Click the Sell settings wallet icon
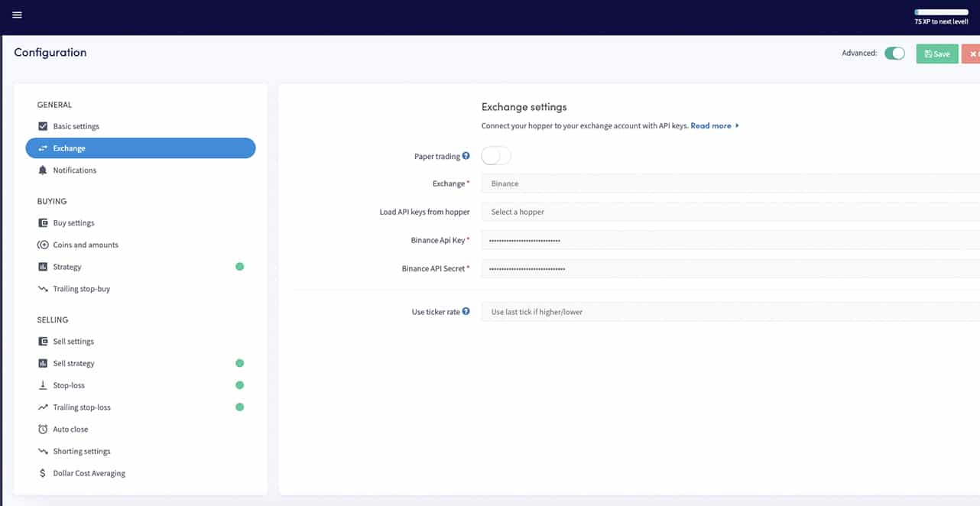This screenshot has height=506, width=980. click(x=43, y=342)
